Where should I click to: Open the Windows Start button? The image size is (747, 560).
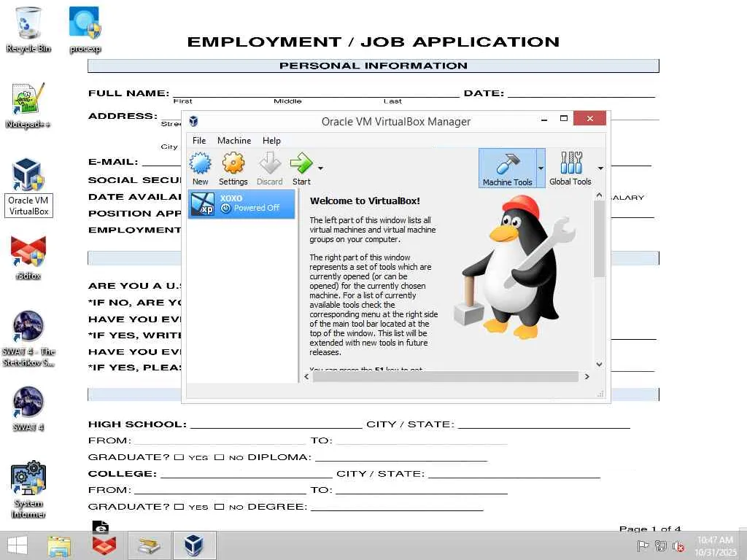coord(18,545)
